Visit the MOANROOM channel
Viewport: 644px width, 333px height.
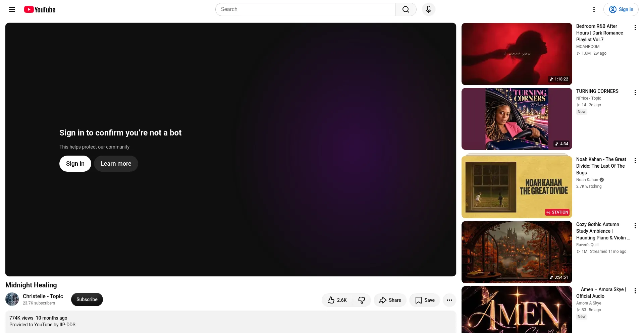588,47
